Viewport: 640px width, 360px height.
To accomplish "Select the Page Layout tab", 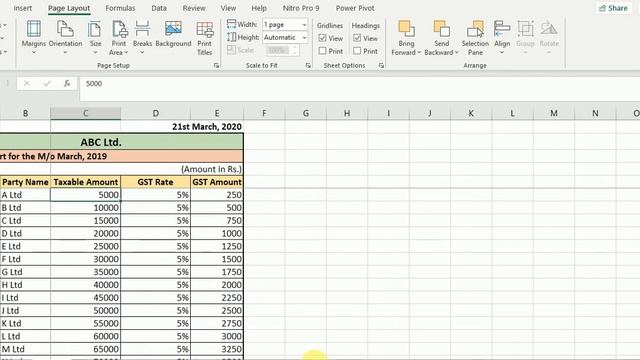I will (x=69, y=8).
